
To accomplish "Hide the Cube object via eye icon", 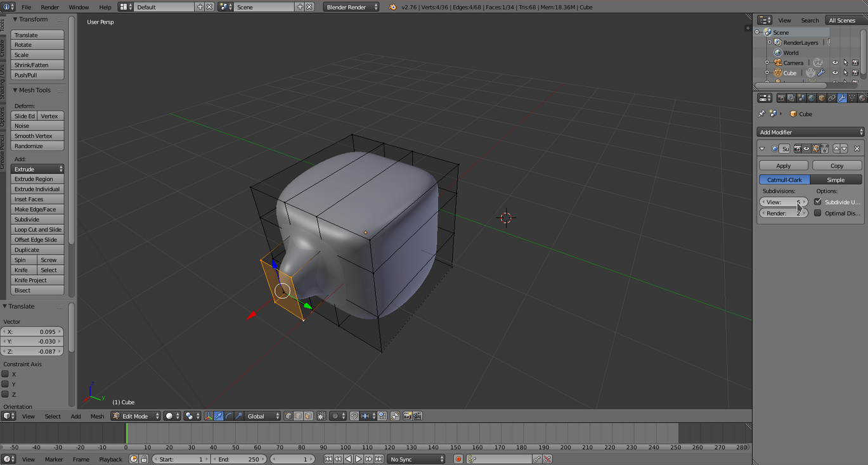I will [x=835, y=73].
